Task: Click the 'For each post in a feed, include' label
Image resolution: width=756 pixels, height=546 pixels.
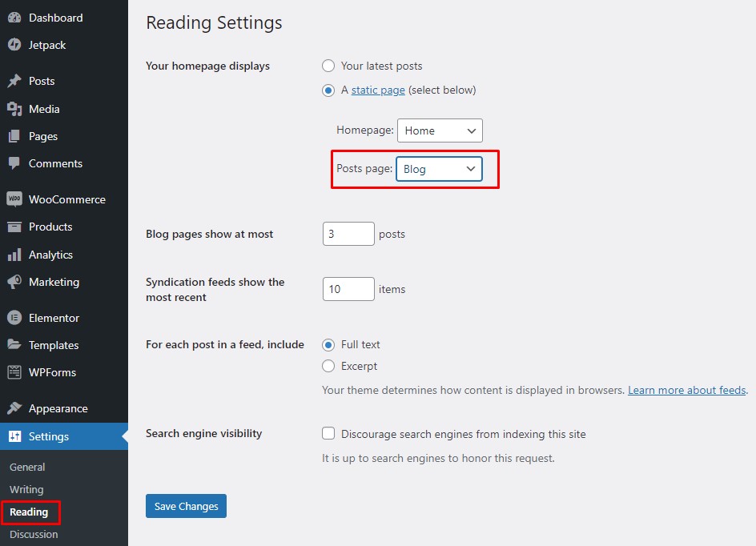Action: (x=225, y=344)
